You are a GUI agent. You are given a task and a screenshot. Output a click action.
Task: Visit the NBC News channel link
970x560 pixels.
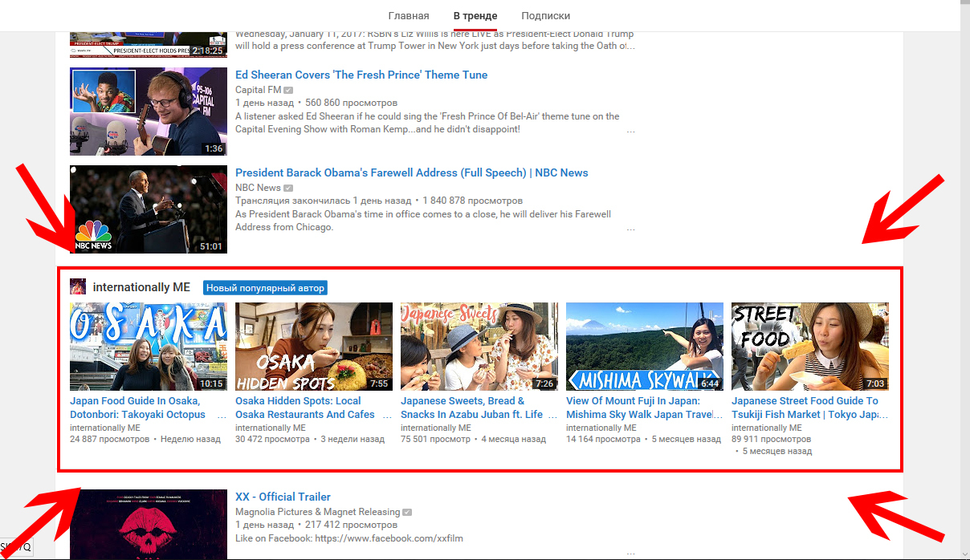[258, 188]
